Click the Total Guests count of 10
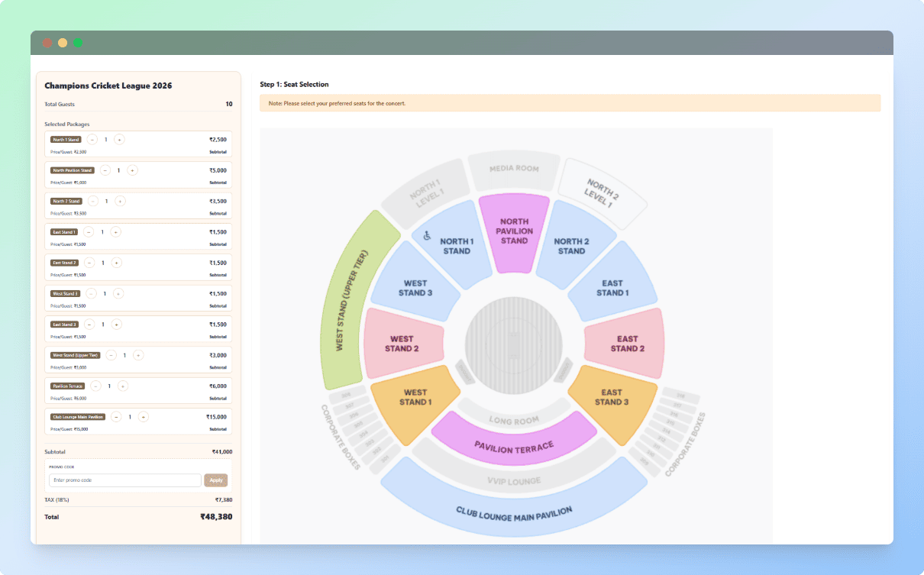The width and height of the screenshot is (924, 575). tap(229, 104)
